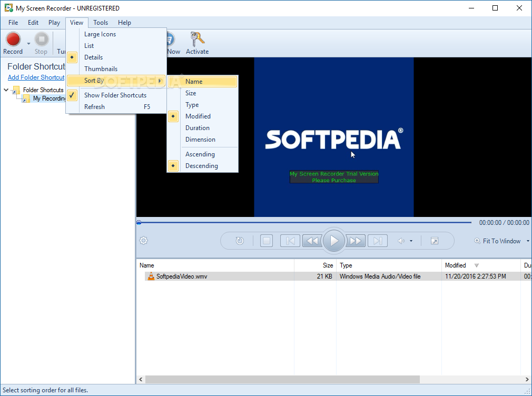
Task: Open the Tools menu
Action: pyautogui.click(x=101, y=23)
